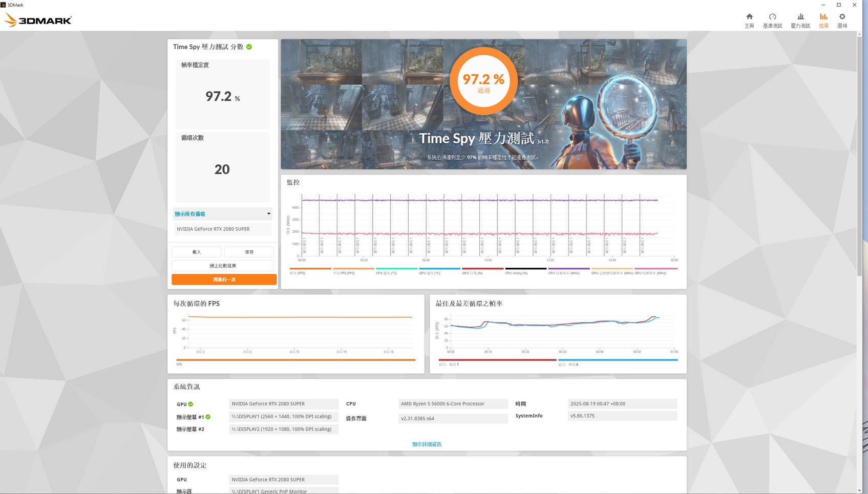The height and width of the screenshot is (494, 868).
Task: Click the 系統資訊 section heading
Action: click(186, 387)
